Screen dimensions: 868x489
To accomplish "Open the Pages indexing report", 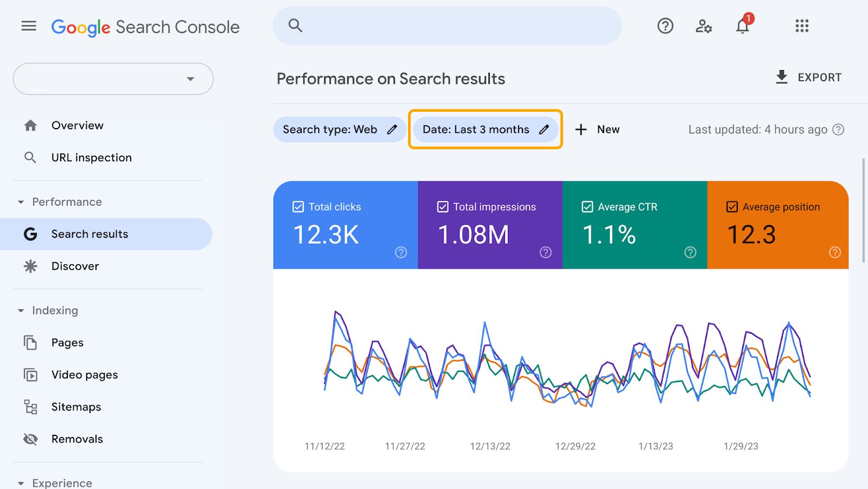I will tap(67, 342).
